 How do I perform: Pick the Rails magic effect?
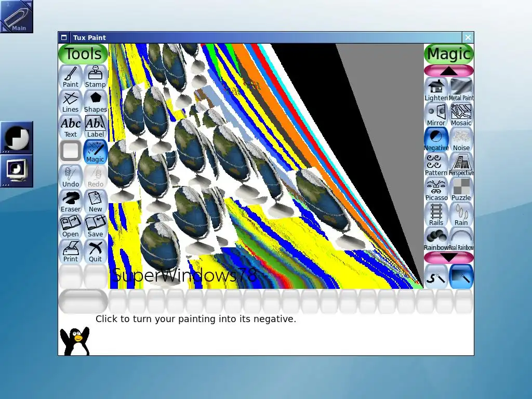436,215
